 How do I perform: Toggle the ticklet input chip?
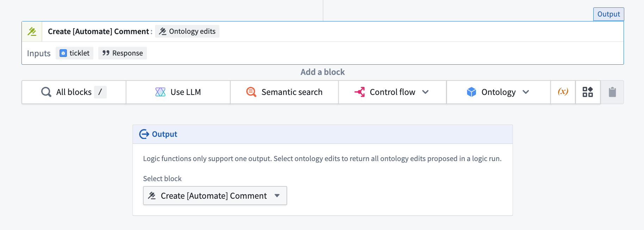point(74,53)
